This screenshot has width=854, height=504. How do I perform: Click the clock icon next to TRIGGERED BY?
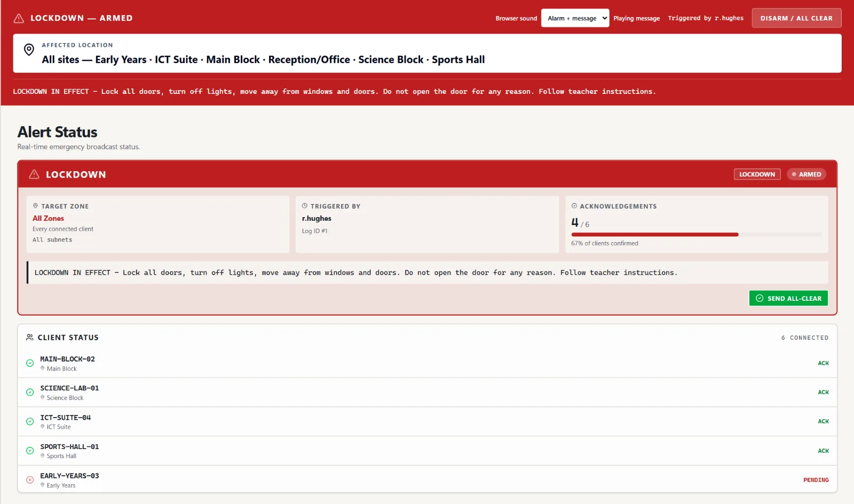[305, 206]
